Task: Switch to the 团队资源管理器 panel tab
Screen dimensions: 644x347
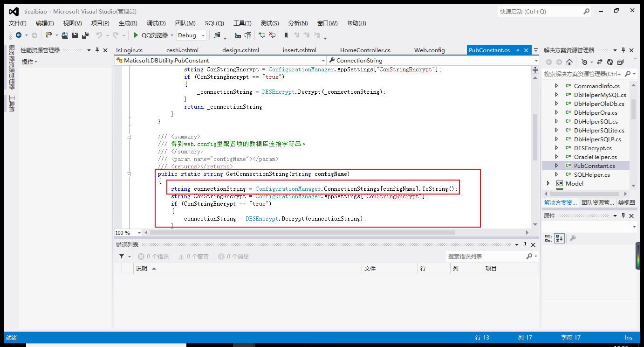Action: 597,202
